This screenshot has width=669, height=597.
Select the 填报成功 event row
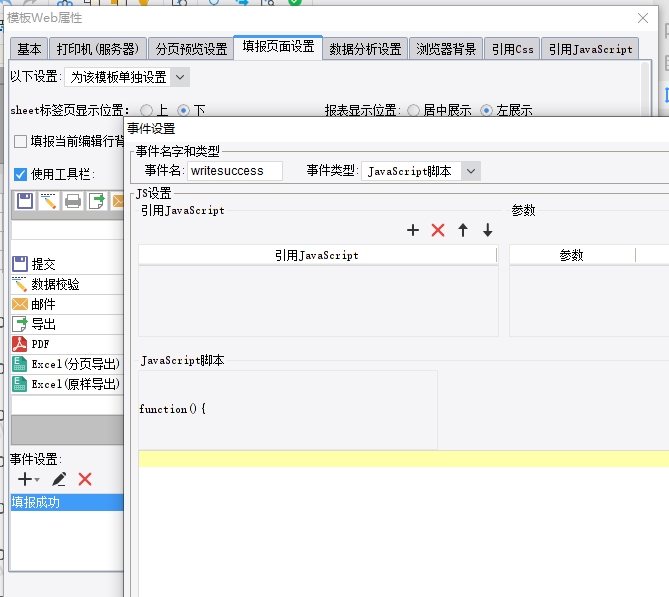tap(67, 502)
